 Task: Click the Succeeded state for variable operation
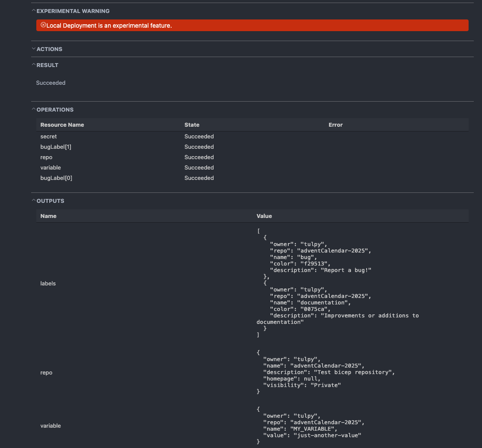click(x=199, y=168)
